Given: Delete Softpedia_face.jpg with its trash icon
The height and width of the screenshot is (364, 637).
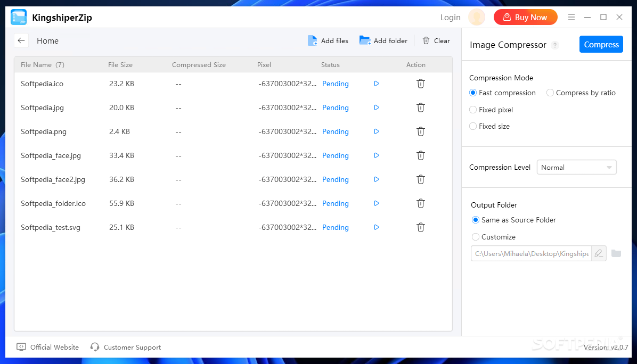Looking at the screenshot, I should click(420, 155).
